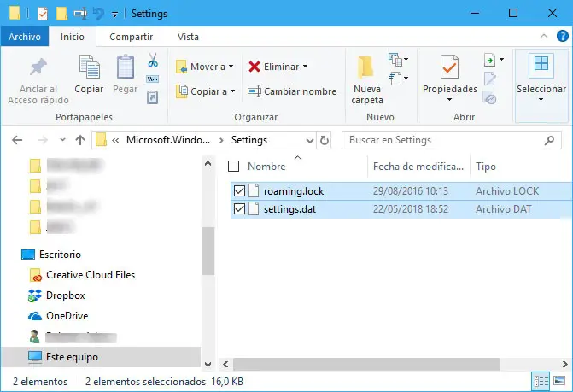This screenshot has width=573, height=392.
Task: Uncheck the settings.dat checkbox
Action: 239,209
